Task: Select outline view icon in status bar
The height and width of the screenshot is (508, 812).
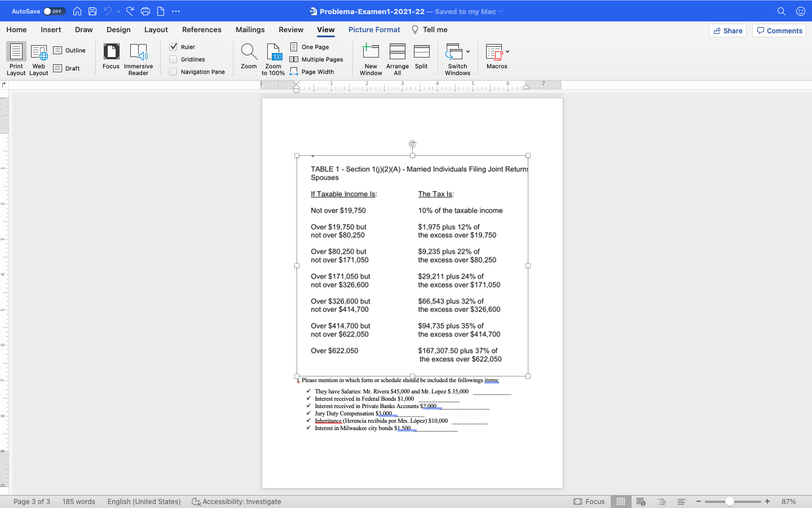Action: (661, 501)
